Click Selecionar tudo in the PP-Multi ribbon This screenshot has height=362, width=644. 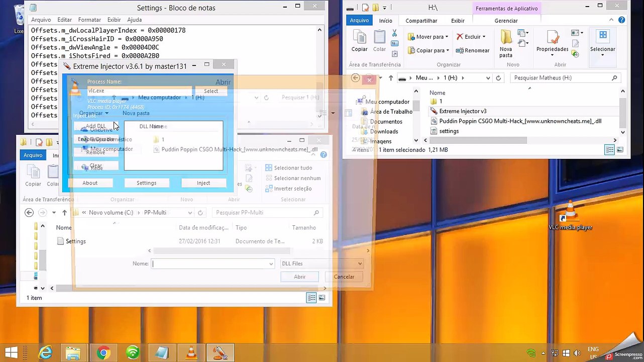pos(288,168)
